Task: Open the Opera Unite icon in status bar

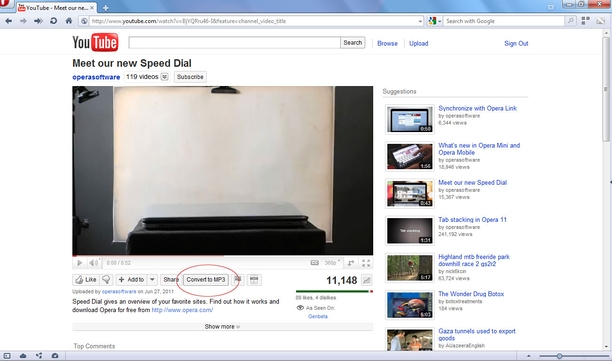Action: pos(39,356)
